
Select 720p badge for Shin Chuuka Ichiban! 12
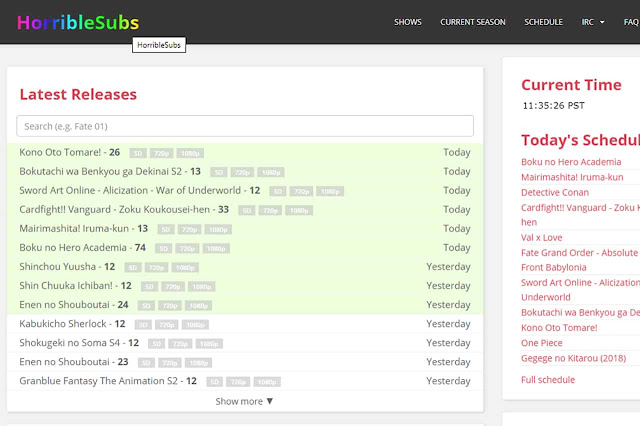coord(173,287)
